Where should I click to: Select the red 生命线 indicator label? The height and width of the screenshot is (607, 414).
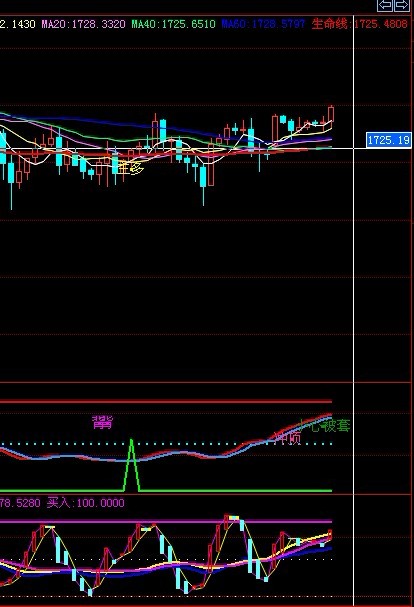[360, 24]
